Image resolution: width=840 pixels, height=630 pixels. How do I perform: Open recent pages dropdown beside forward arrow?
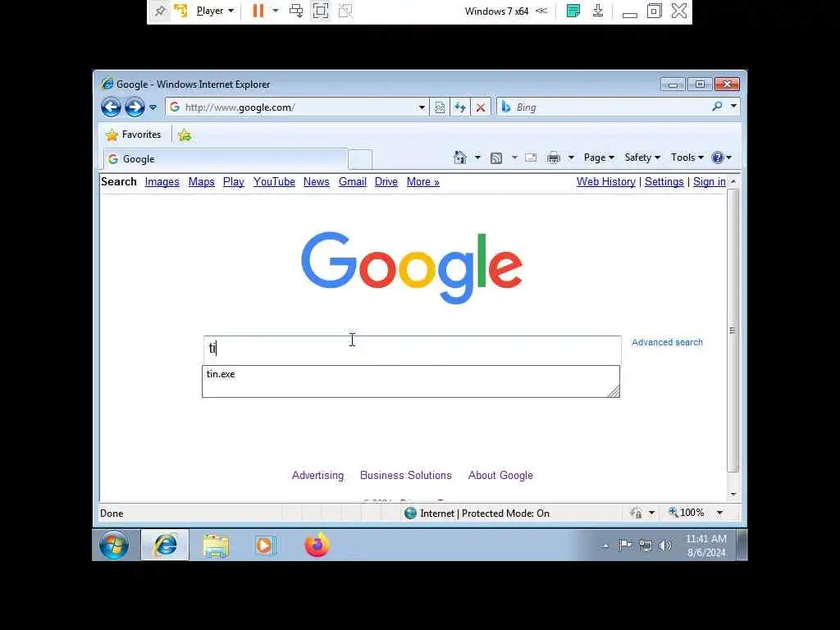pos(153,107)
